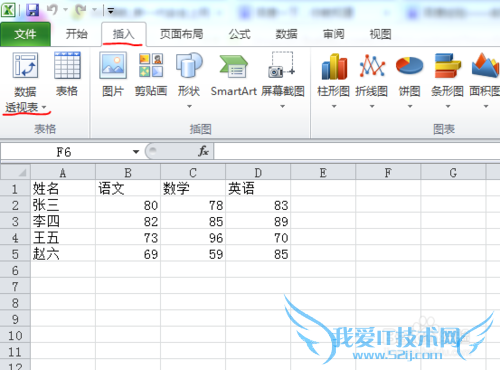The width and height of the screenshot is (500, 370).
Task: Select column F header
Action: pyautogui.click(x=388, y=172)
